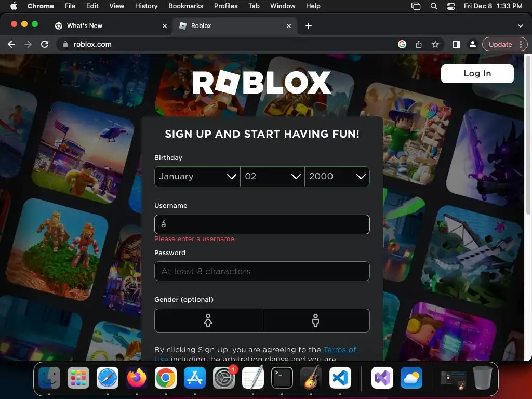Viewport: 532px width, 399px height.
Task: Switch to the Roblox tab
Action: 235,26
